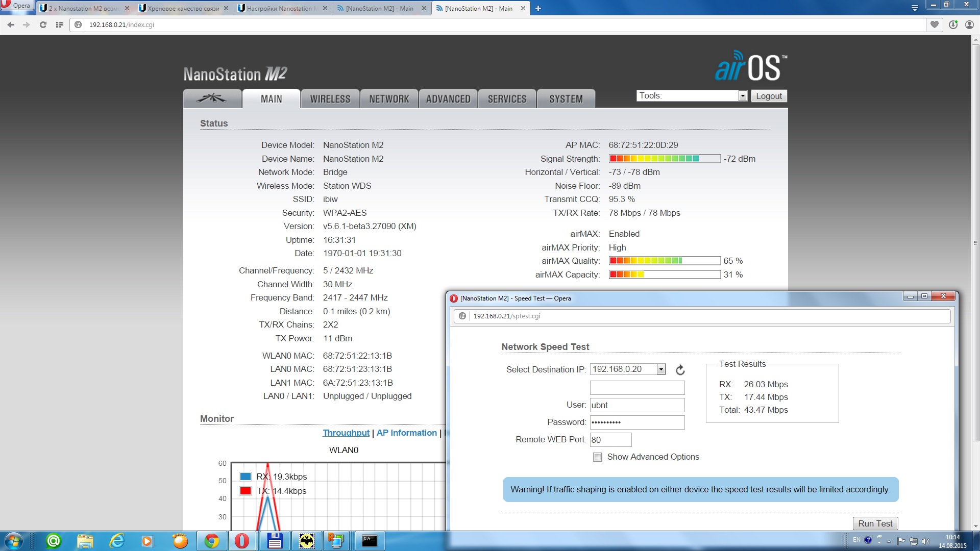This screenshot has width=980, height=551.
Task: Open the tab menu icon in title bar
Action: pos(915,8)
